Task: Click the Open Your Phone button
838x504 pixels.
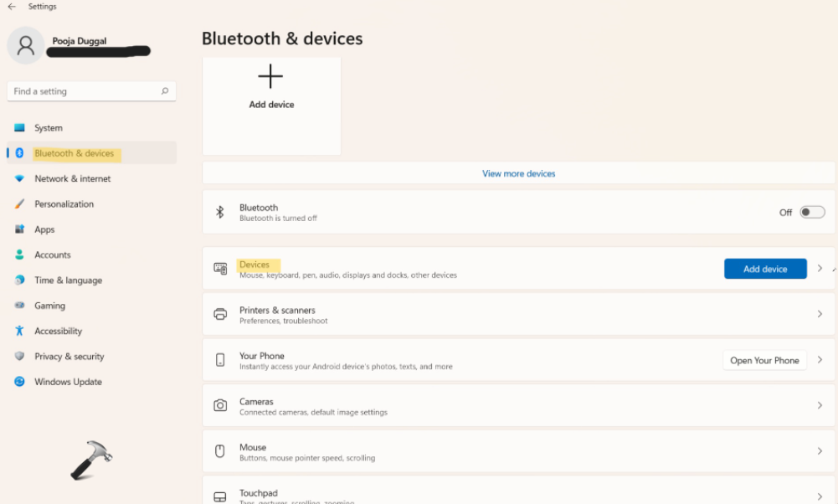Action: (763, 361)
